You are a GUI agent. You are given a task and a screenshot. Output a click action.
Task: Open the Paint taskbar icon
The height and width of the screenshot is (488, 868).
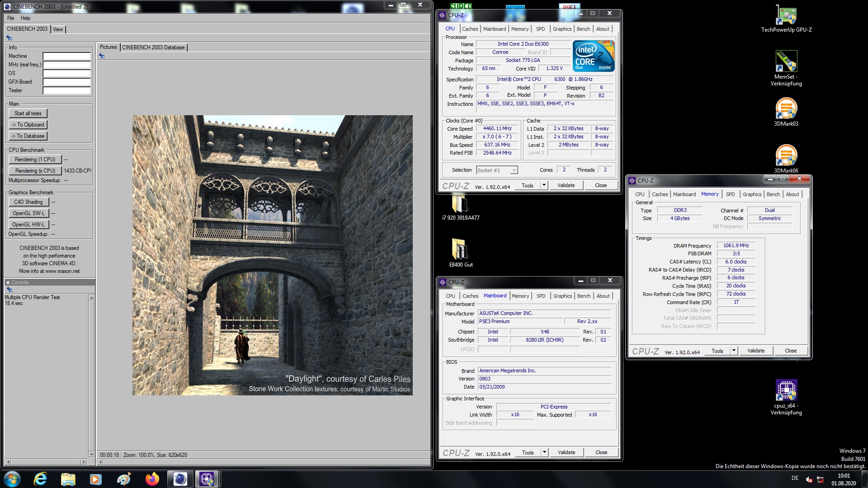124,479
